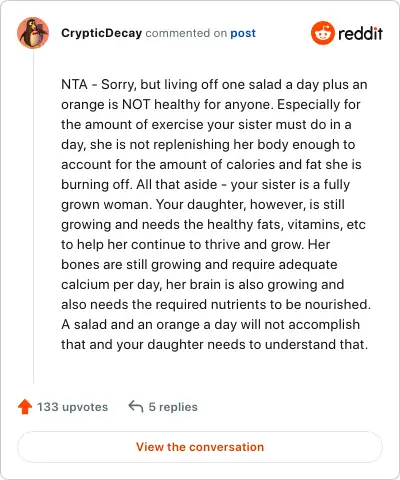Open "View the conversation" button
This screenshot has width=400, height=480.
(200, 447)
